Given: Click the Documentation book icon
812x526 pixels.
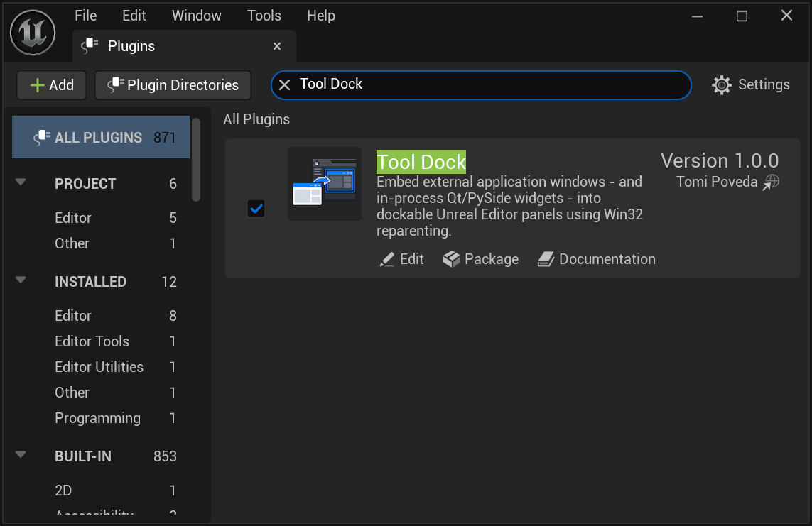Looking at the screenshot, I should pyautogui.click(x=546, y=259).
